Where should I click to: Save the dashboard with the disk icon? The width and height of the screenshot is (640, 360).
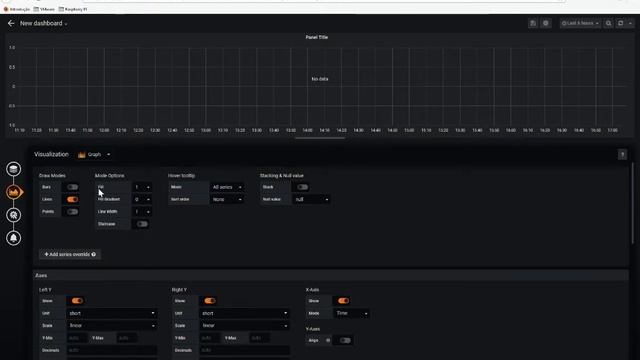pos(533,23)
